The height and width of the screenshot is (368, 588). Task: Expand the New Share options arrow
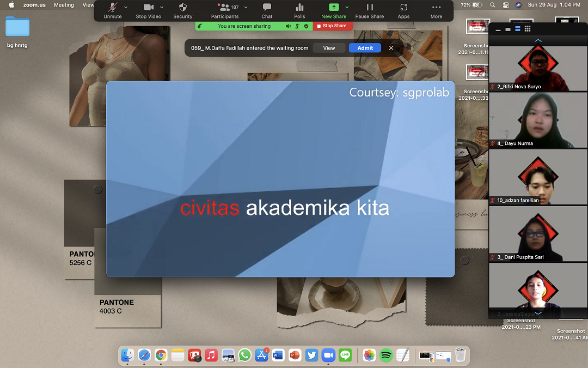(347, 8)
